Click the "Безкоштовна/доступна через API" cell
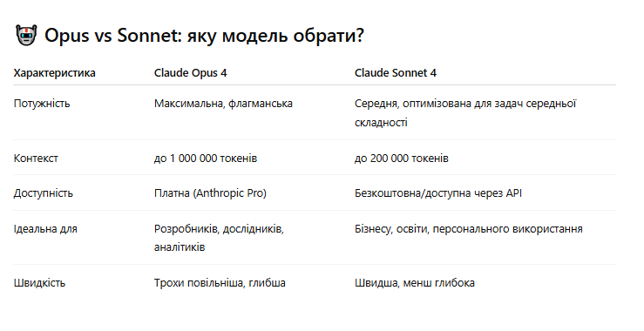This screenshot has width=644, height=331. [438, 193]
